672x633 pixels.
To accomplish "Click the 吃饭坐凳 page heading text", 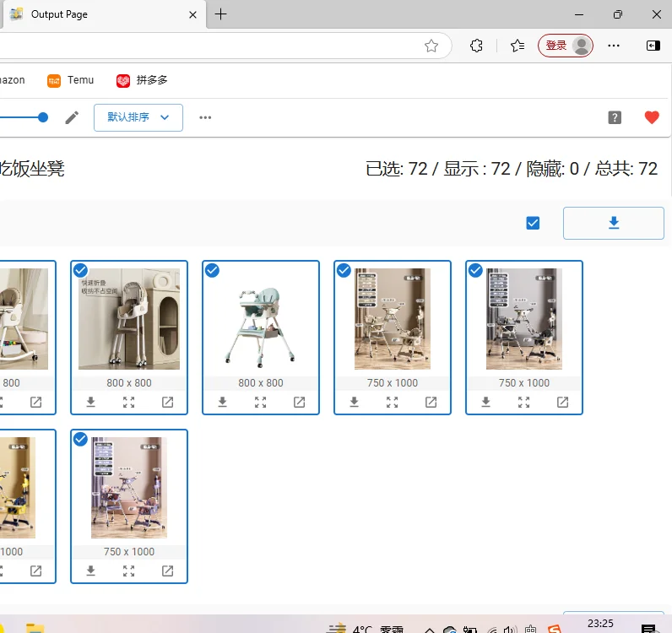I will (x=32, y=169).
